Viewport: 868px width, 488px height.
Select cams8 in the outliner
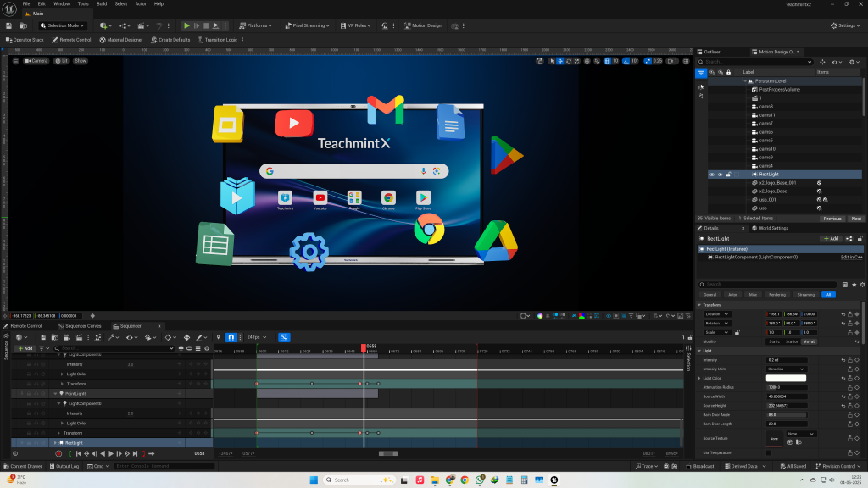766,107
